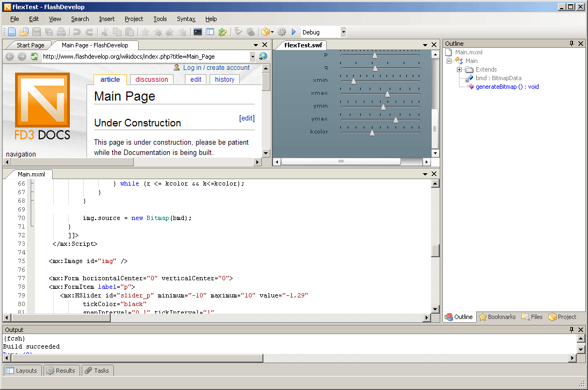Click the Paste clipboard icon
Image resolution: width=588 pixels, height=390 pixels.
pyautogui.click(x=130, y=32)
